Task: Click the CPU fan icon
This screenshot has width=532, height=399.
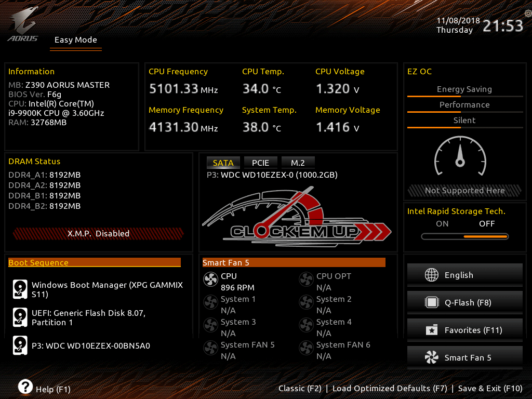Action: coord(210,280)
